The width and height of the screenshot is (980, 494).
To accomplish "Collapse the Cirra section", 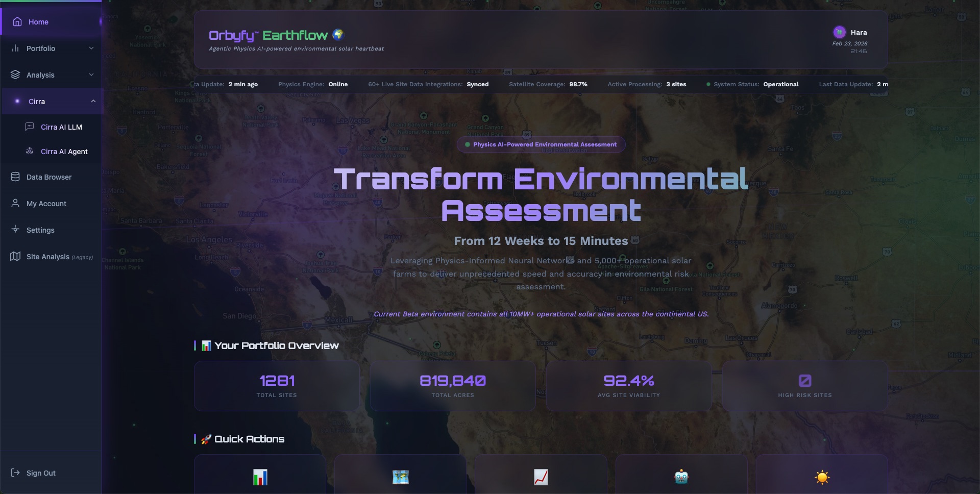I will coord(51,101).
